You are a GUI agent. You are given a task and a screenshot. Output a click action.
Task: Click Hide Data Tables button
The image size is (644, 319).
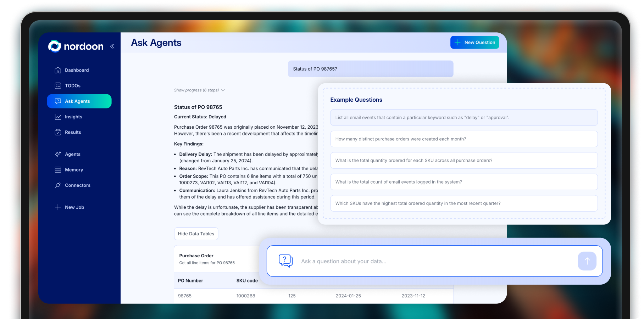click(x=196, y=234)
